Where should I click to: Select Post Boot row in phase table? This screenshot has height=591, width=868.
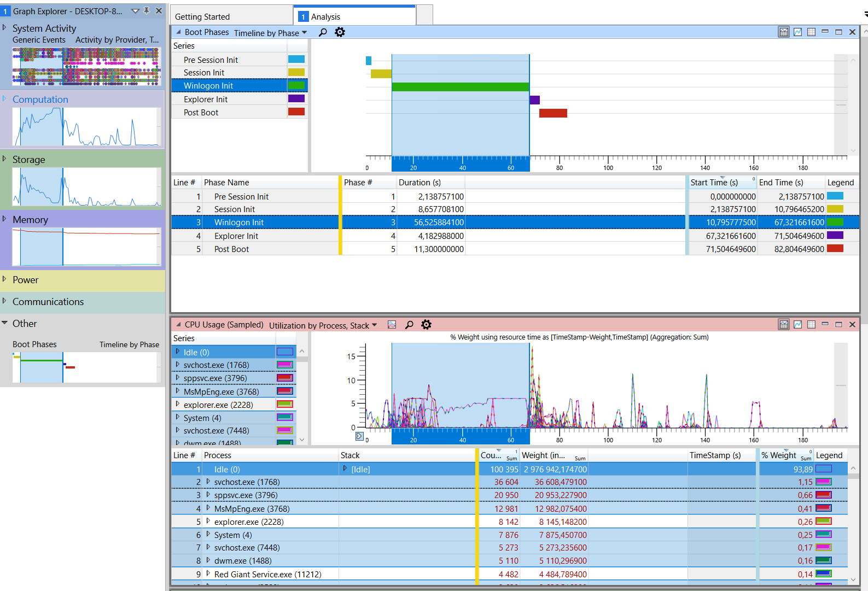515,249
